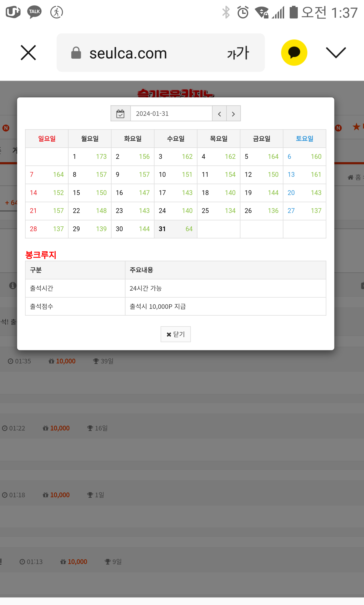Select calendar day 31 with count 64
The width and height of the screenshot is (364, 605).
[x=176, y=229]
